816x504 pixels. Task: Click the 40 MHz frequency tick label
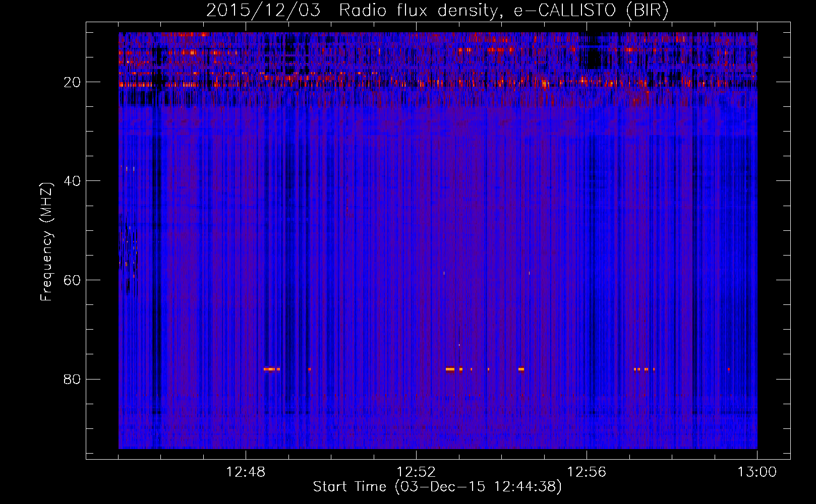tap(72, 181)
